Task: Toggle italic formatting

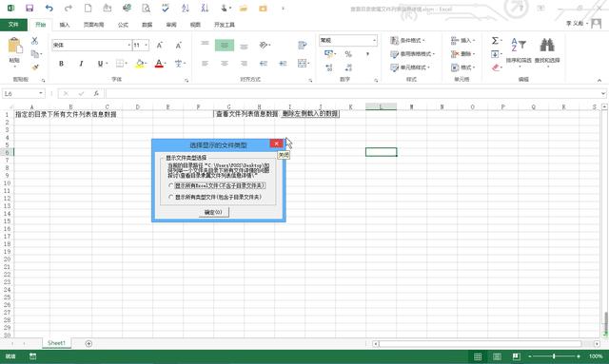Action: (x=81, y=64)
